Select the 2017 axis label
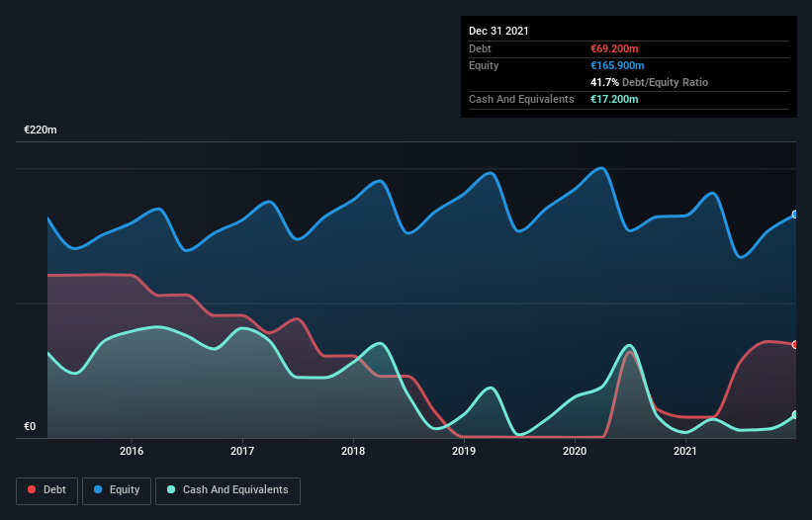Screen dimensions: 812x520 [x=242, y=451]
